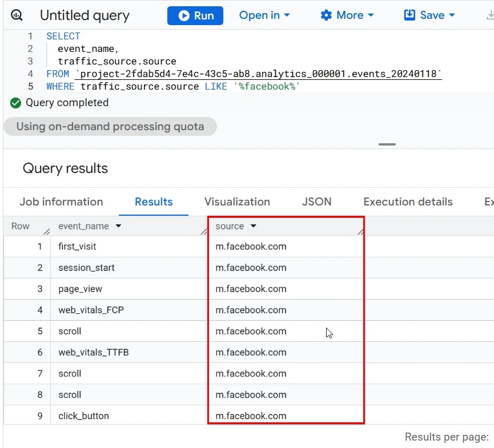
Task: Open the Execution details tab
Action: (x=408, y=202)
